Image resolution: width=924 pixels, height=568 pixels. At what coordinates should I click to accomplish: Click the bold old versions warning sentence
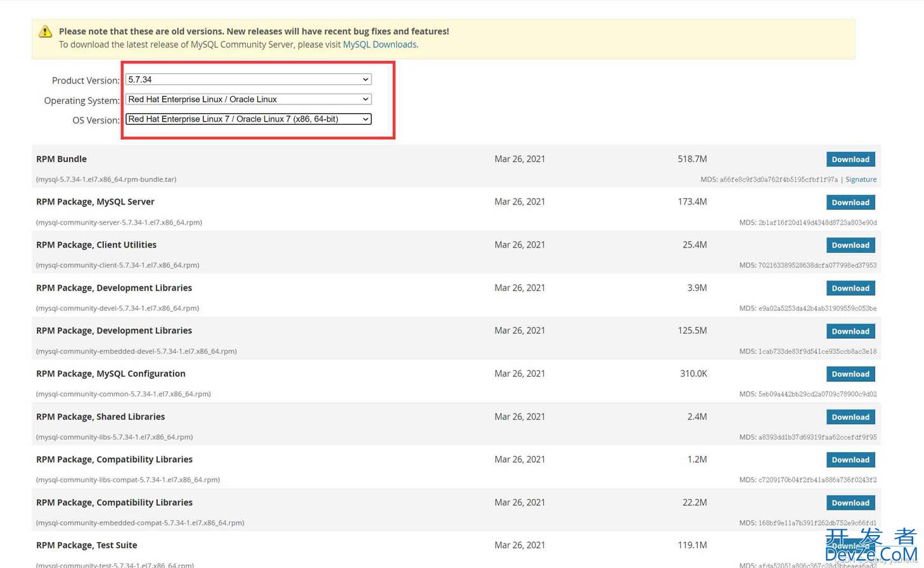tap(254, 31)
